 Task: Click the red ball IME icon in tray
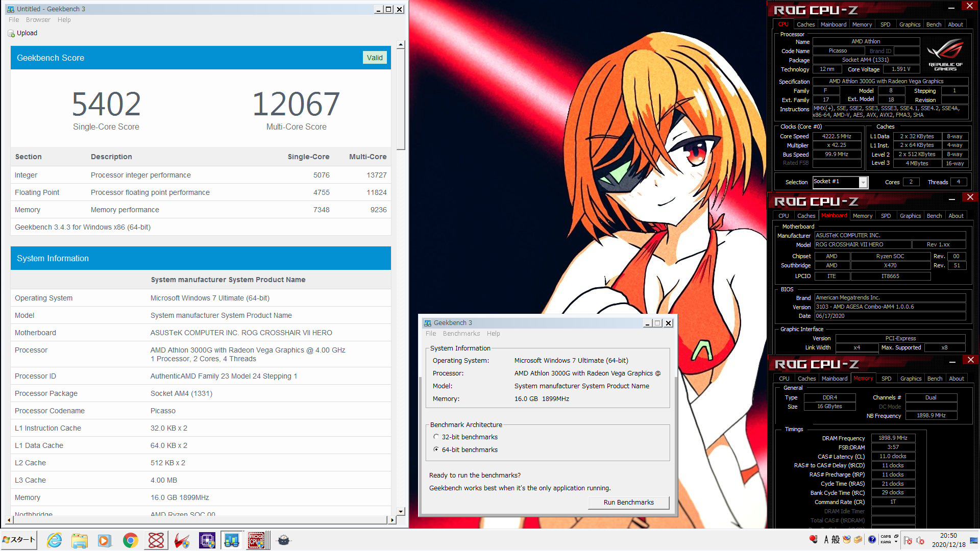click(x=814, y=540)
